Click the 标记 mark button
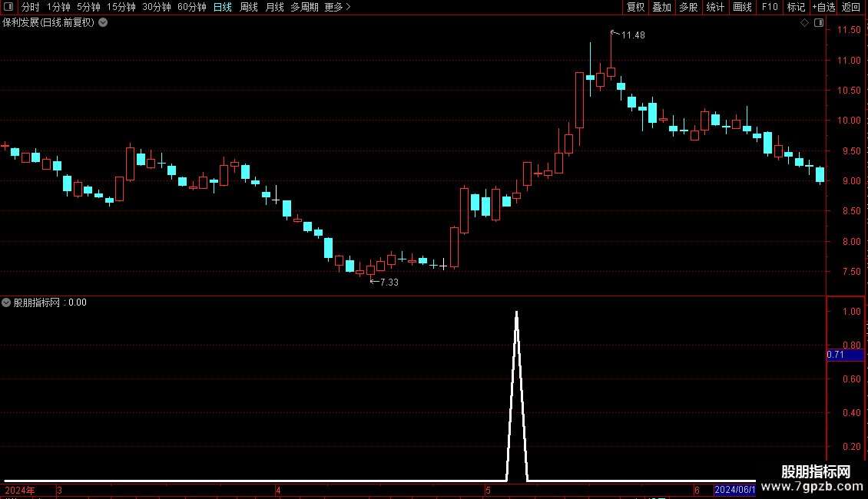This screenshot has height=499, width=868. [796, 7]
